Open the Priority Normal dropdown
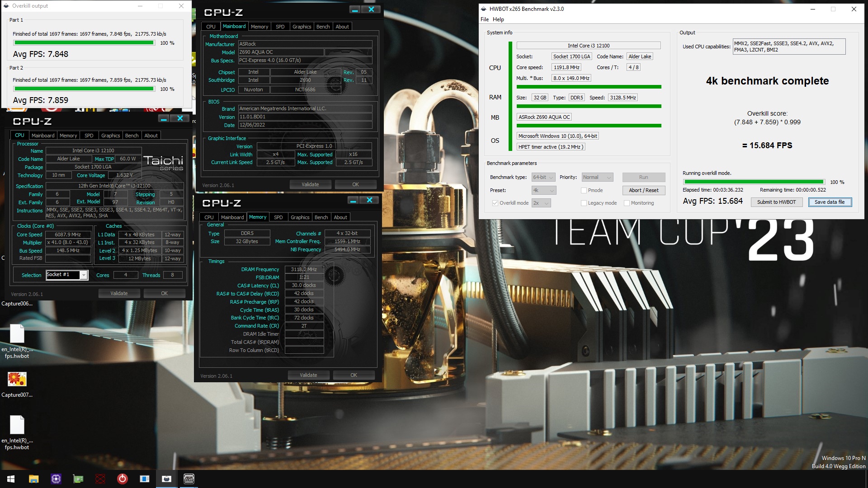 (x=597, y=177)
